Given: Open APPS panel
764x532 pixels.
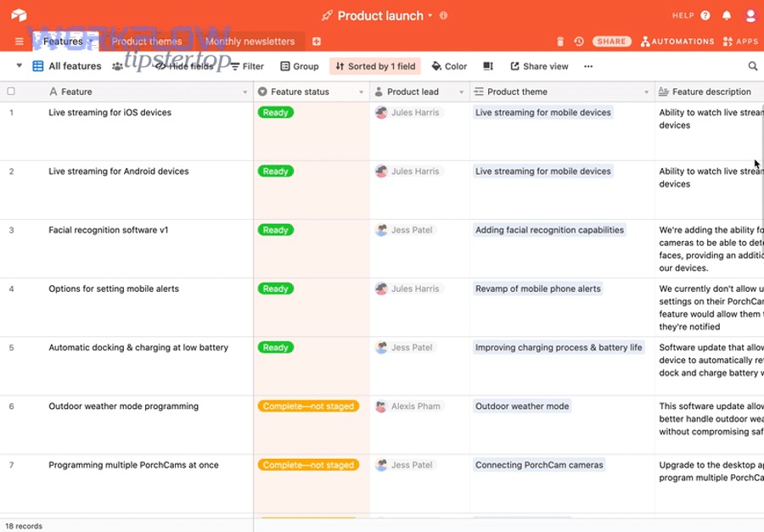Looking at the screenshot, I should [x=740, y=42].
